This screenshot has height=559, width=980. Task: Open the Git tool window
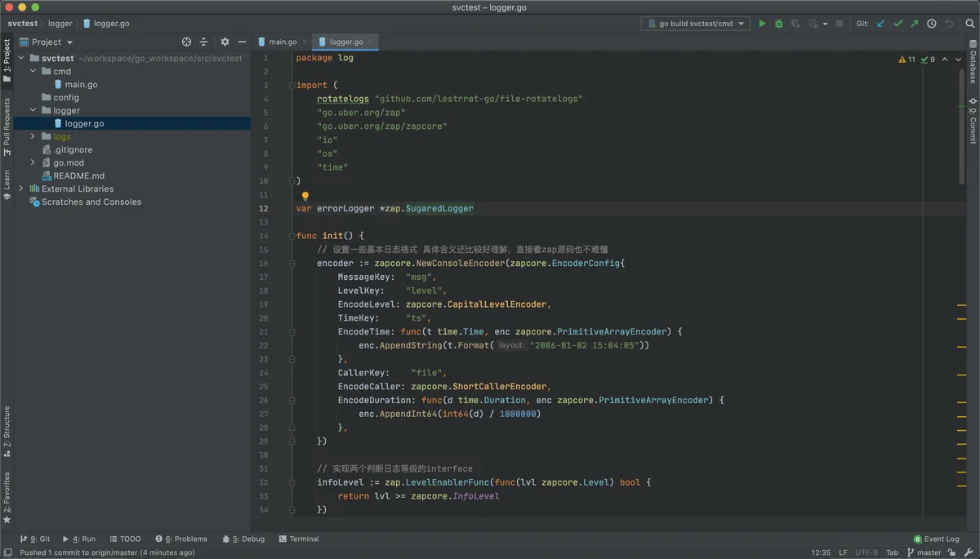35,539
